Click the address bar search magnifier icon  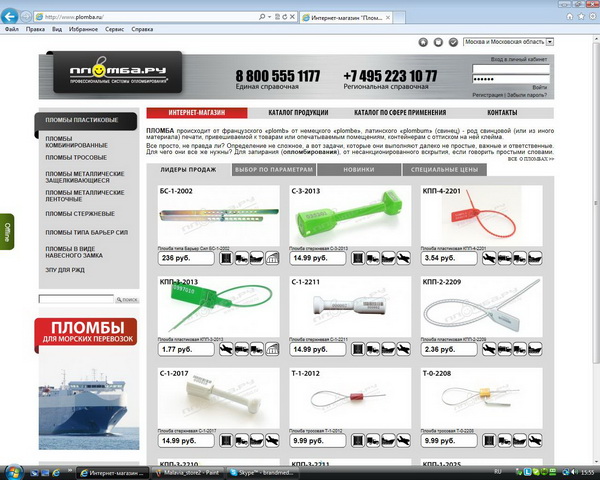point(262,17)
